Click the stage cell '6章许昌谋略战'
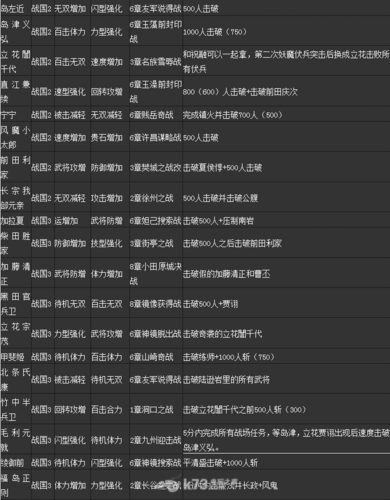 (x=155, y=138)
